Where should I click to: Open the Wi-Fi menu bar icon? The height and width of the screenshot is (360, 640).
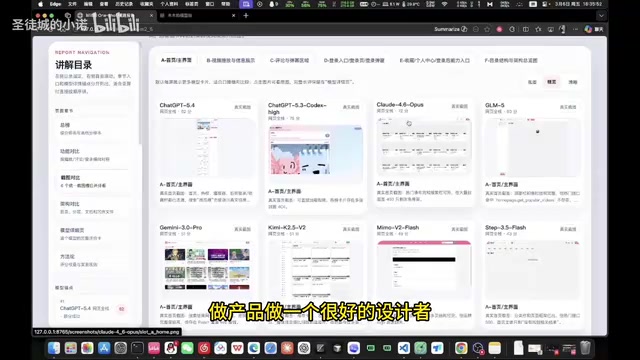click(x=444, y=4)
